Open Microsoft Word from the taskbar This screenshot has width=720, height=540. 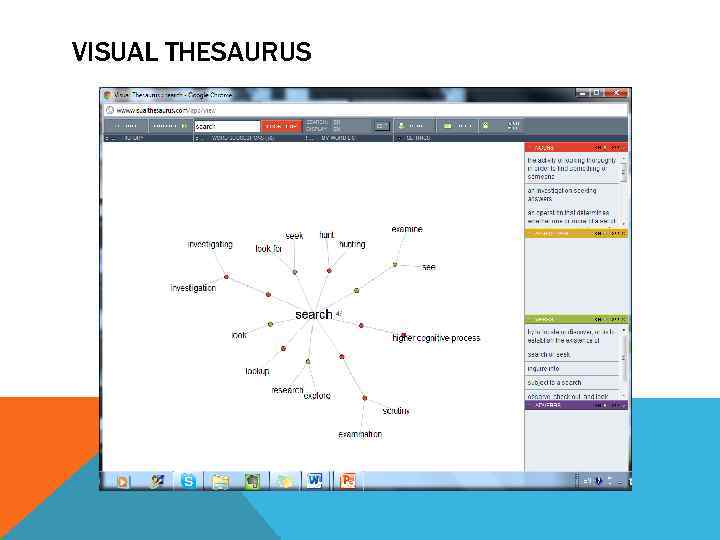click(x=315, y=481)
